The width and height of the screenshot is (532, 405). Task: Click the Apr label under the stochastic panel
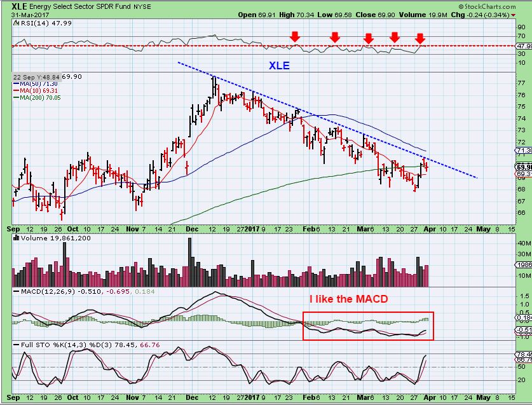click(x=430, y=397)
